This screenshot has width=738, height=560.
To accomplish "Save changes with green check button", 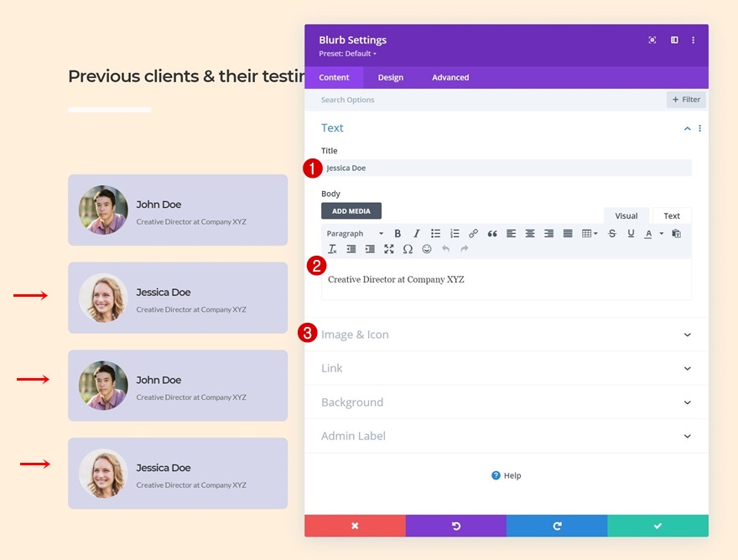I will click(x=658, y=526).
